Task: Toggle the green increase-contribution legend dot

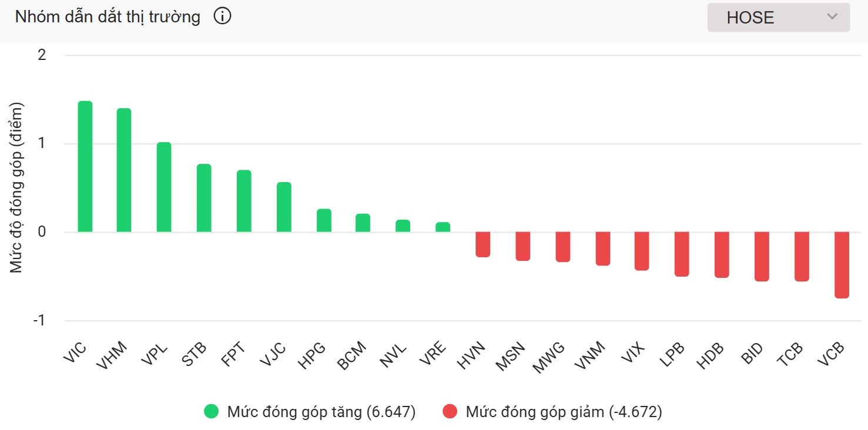Action: (211, 412)
